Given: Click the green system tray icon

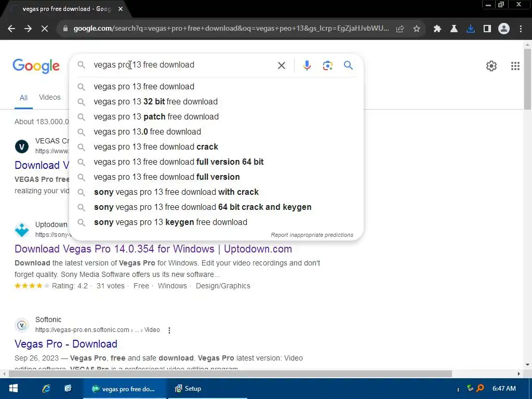Looking at the screenshot, I should (470, 388).
